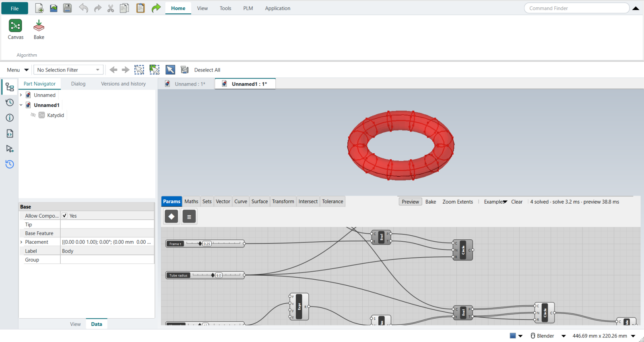Expand the Unnamed tree node

[x=21, y=95]
